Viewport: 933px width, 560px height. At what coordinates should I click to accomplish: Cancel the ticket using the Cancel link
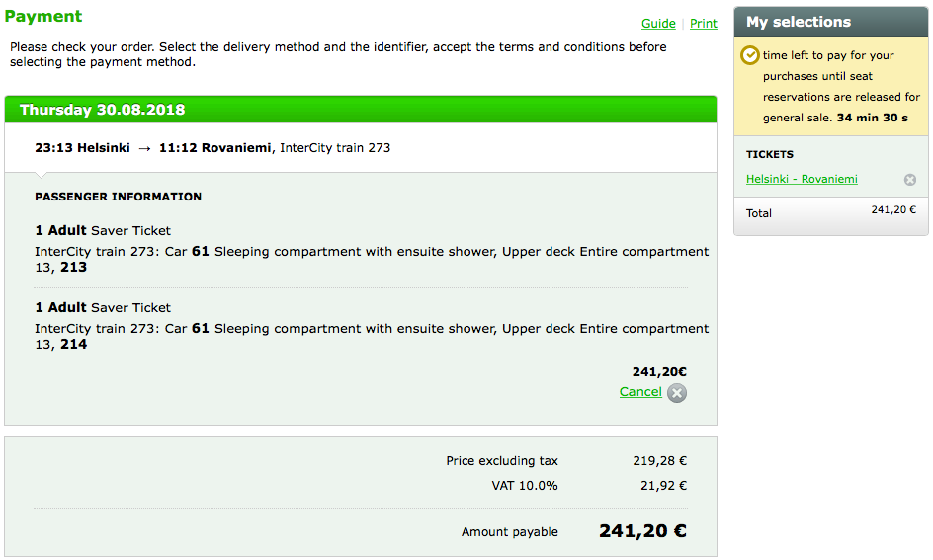pyautogui.click(x=639, y=392)
